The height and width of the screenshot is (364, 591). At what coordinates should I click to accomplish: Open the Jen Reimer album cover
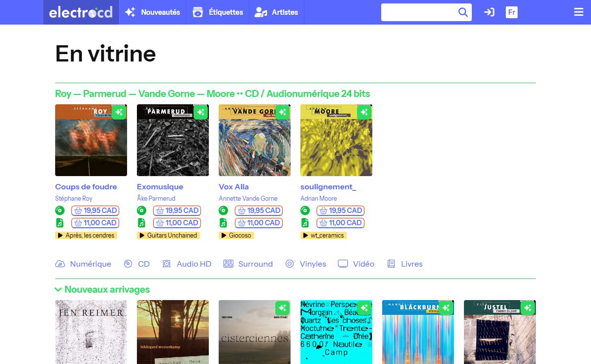pyautogui.click(x=91, y=332)
